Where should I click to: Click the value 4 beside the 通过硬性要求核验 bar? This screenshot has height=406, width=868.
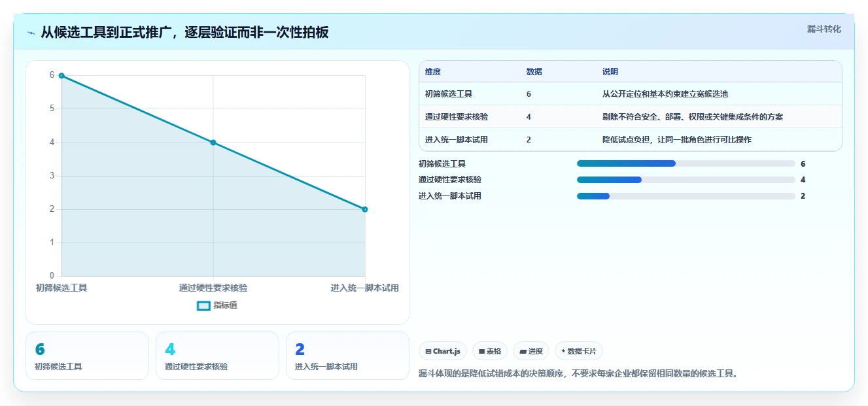coord(803,180)
